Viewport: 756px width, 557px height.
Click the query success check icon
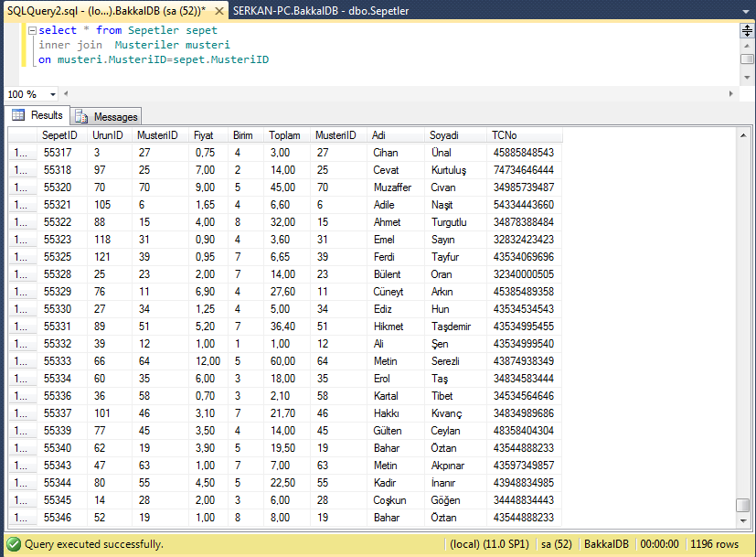14,544
